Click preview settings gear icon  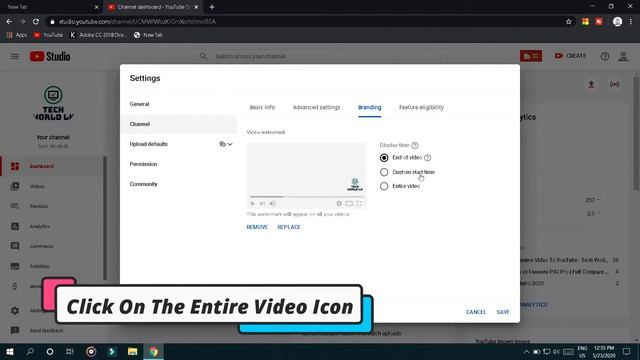click(x=339, y=203)
